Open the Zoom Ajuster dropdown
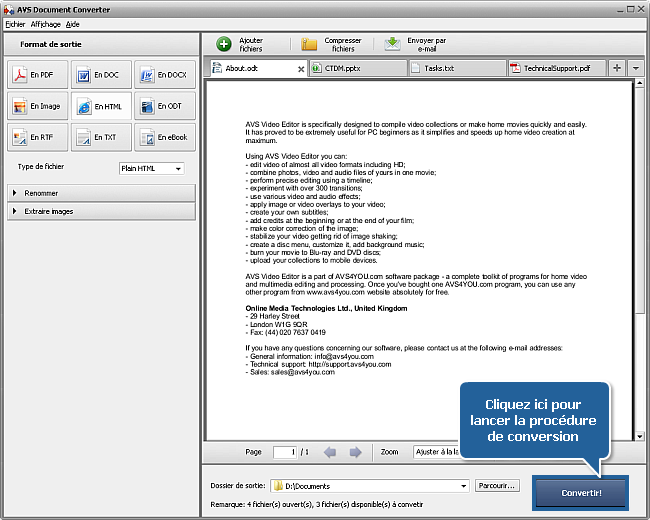This screenshot has width=650, height=520. click(x=437, y=452)
